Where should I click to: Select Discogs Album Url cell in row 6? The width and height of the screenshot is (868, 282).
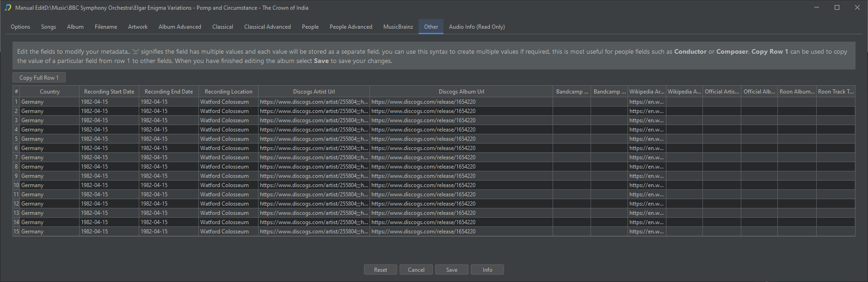(462, 148)
